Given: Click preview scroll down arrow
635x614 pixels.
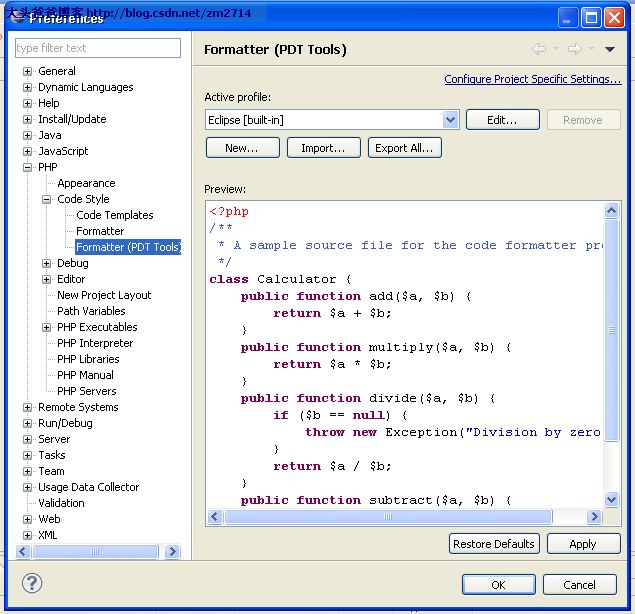Looking at the screenshot, I should click(x=612, y=499).
